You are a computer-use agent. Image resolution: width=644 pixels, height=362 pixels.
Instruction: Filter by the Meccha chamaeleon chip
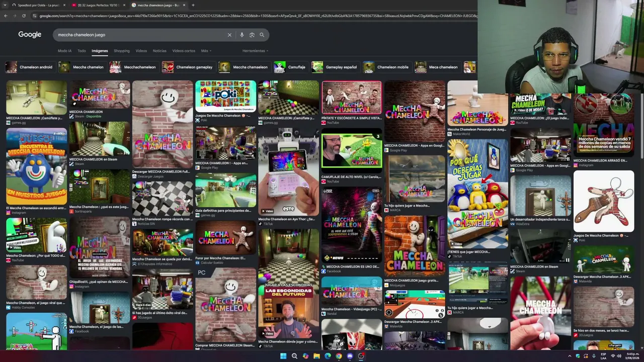[245, 67]
